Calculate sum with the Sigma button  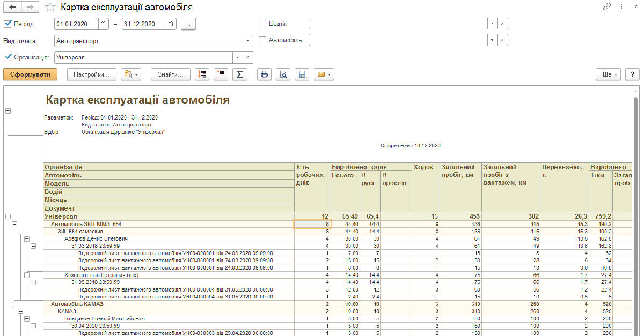tap(239, 74)
